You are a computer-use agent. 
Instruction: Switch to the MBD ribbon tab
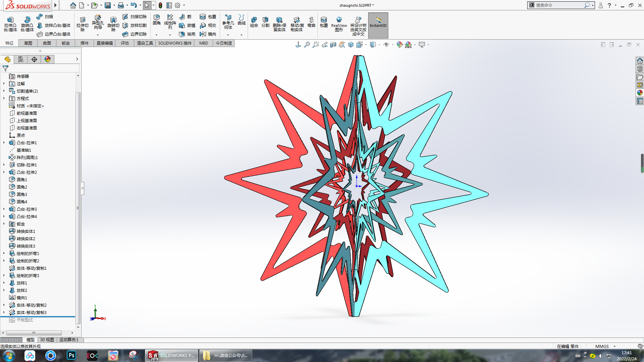tap(204, 43)
